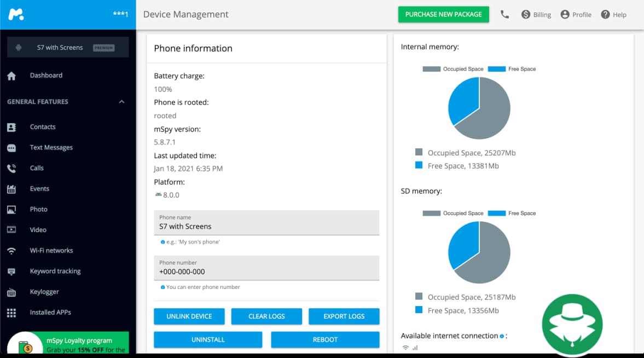Toggle Occupied Space legend in Internal memory chart
Viewport: 644px width, 358px height.
coord(453,69)
